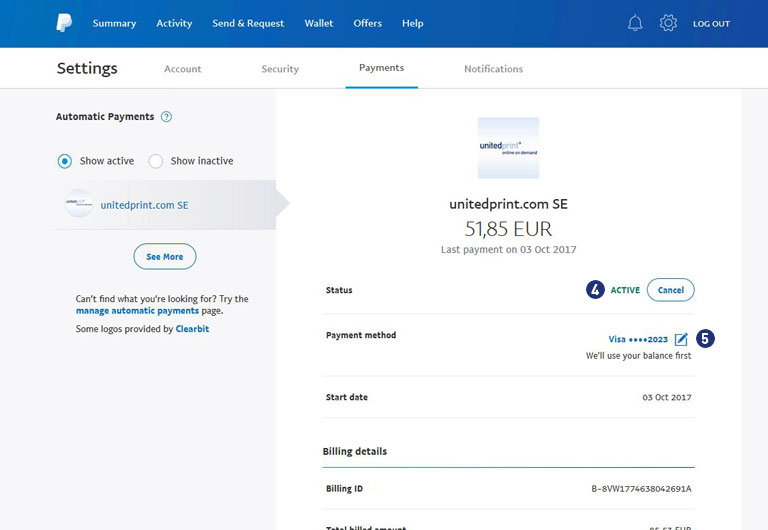This screenshot has height=530, width=768.
Task: Click the PayPal logo icon
Action: [x=64, y=23]
